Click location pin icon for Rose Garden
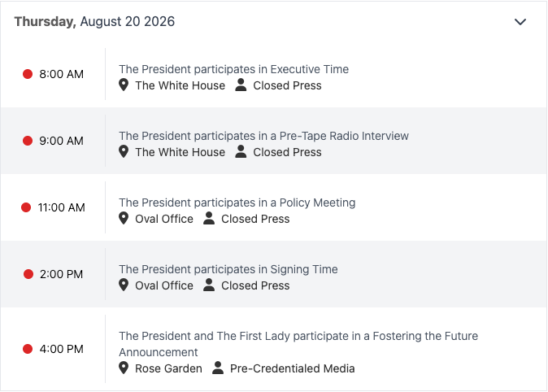The image size is (548, 392). [x=124, y=368]
